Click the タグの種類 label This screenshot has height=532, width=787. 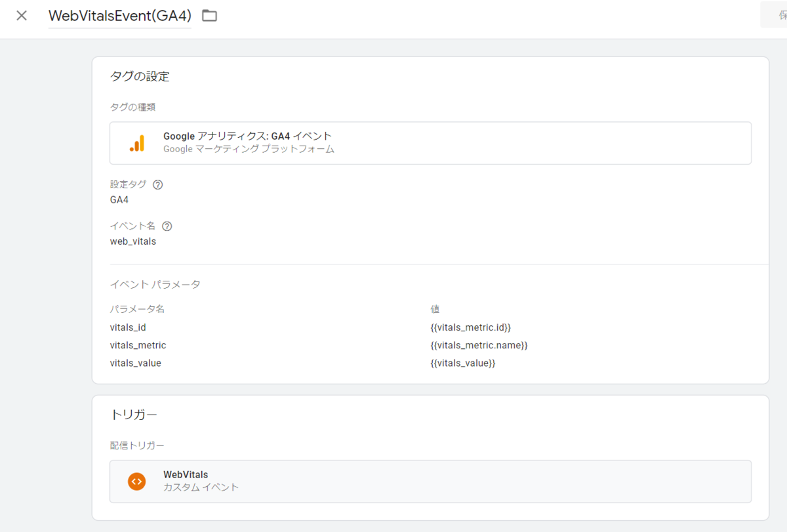(132, 106)
